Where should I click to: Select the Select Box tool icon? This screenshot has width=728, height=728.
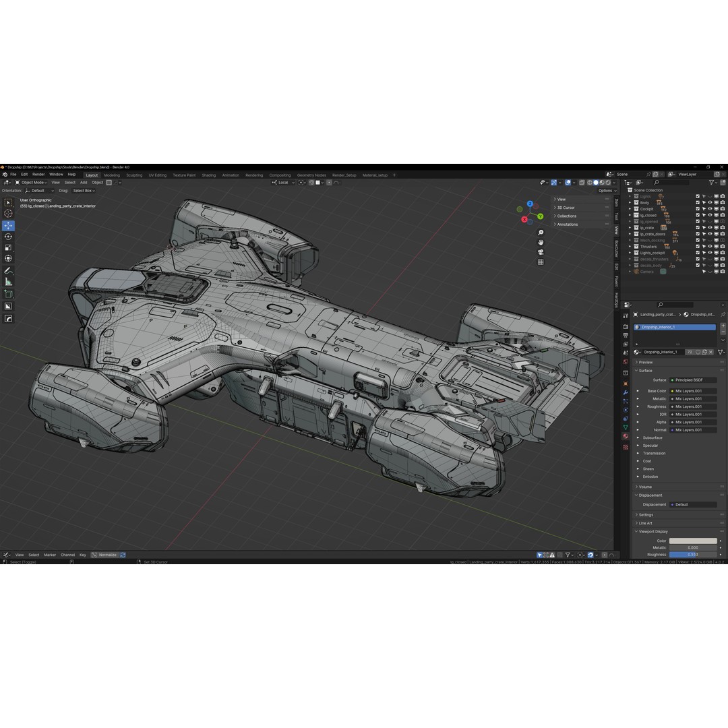8,202
